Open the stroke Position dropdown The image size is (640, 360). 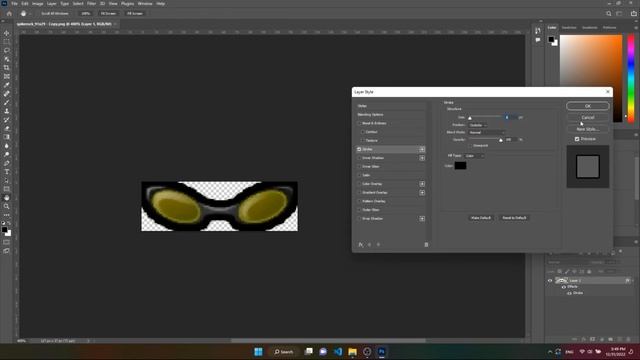[478, 125]
